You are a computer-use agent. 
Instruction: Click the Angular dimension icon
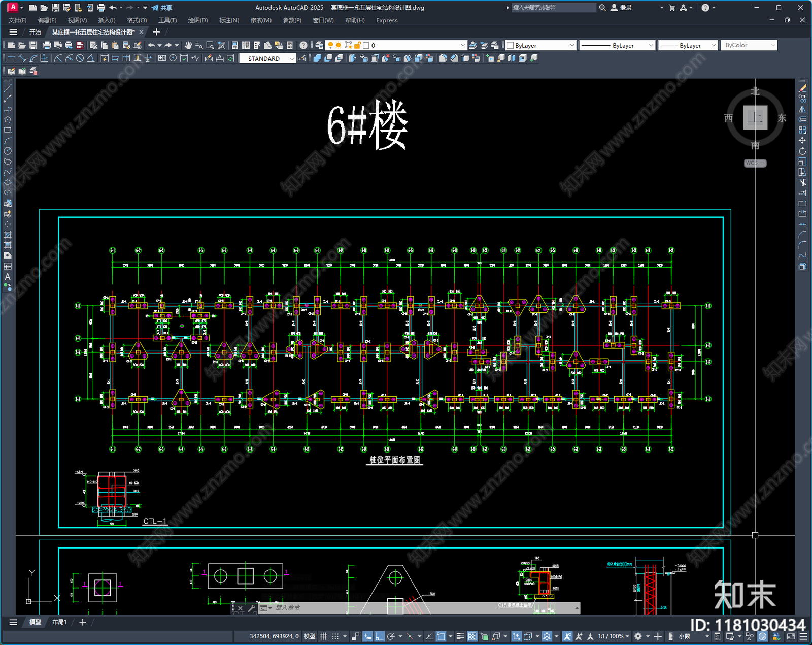[90, 58]
